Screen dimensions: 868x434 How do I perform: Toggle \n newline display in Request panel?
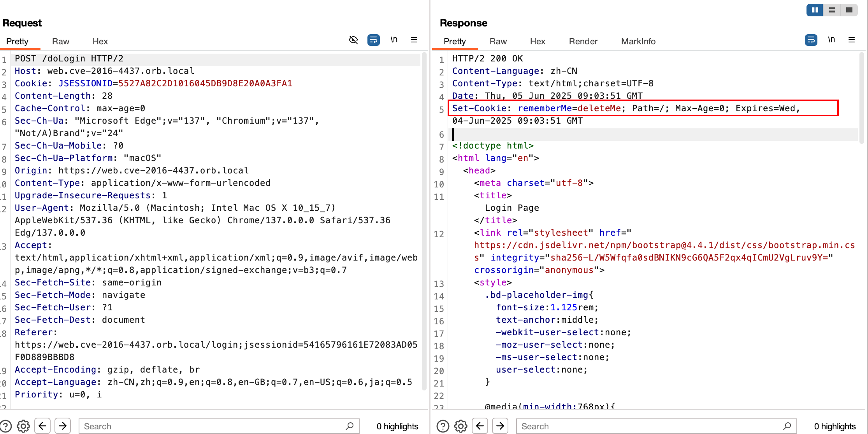coord(394,40)
